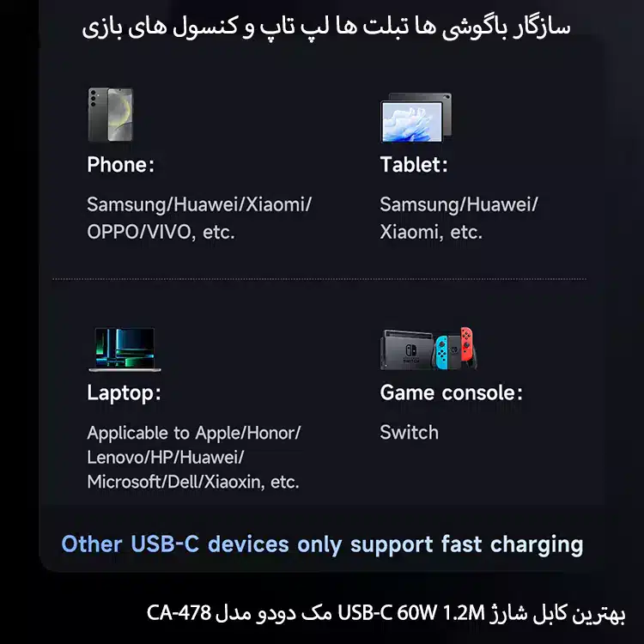The height and width of the screenshot is (644, 644).
Task: Click the Xiaomi, etc. tablet text
Action: pos(431,232)
